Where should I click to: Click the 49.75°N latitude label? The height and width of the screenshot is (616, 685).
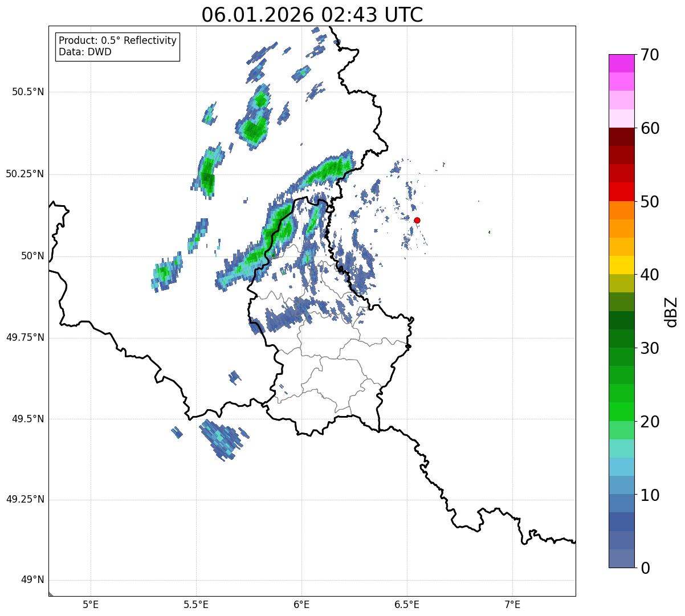25,337
